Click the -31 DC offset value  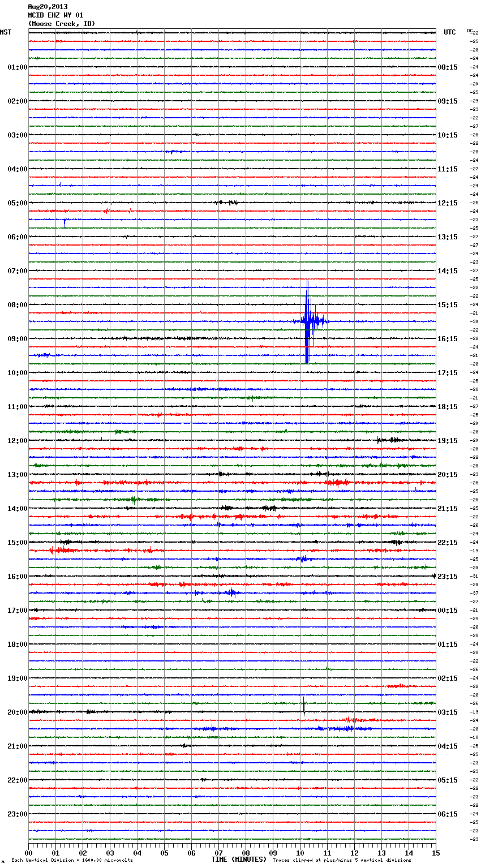[x=475, y=577]
